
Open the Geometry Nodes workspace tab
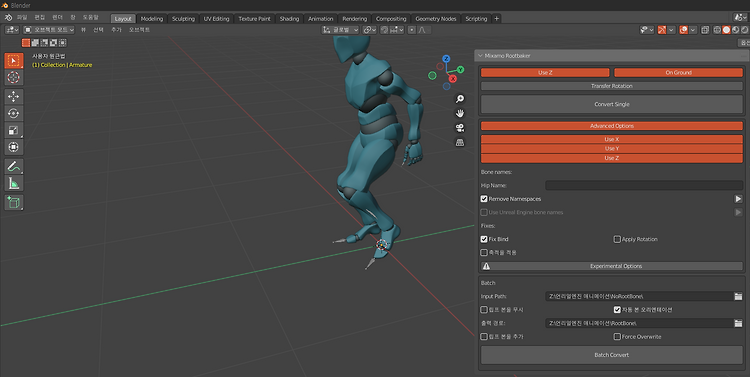(436, 19)
